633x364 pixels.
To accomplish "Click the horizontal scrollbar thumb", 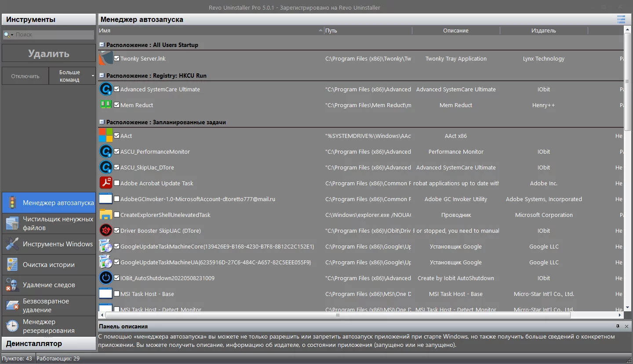I will [x=338, y=315].
